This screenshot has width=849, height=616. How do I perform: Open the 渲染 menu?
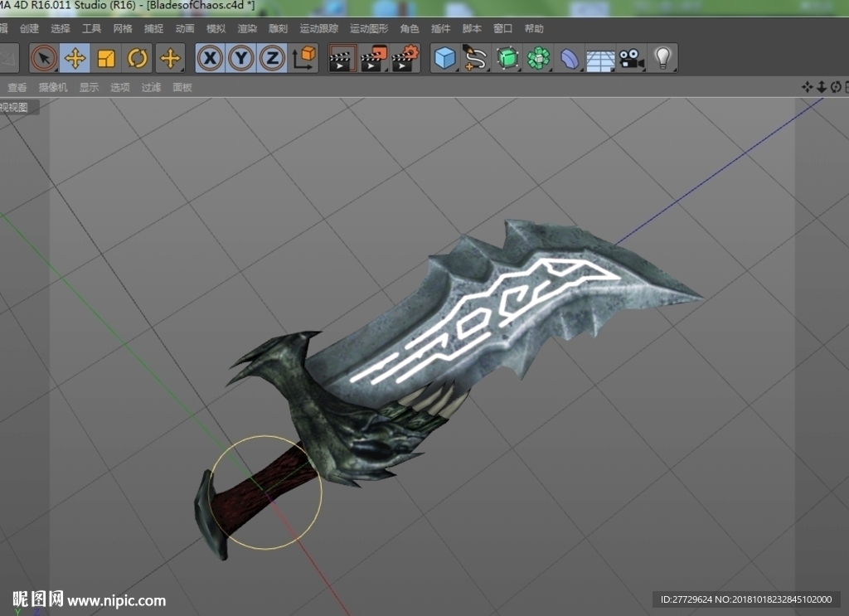[x=247, y=29]
